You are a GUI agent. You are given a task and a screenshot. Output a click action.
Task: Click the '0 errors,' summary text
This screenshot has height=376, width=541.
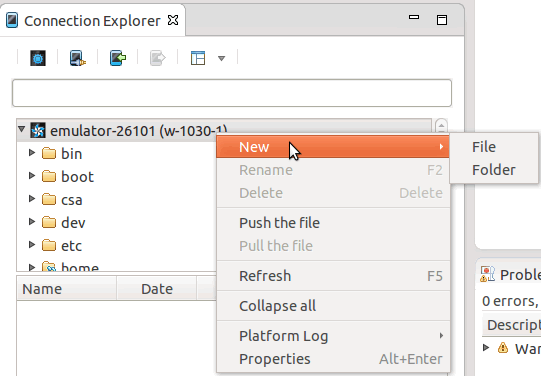coord(510,301)
